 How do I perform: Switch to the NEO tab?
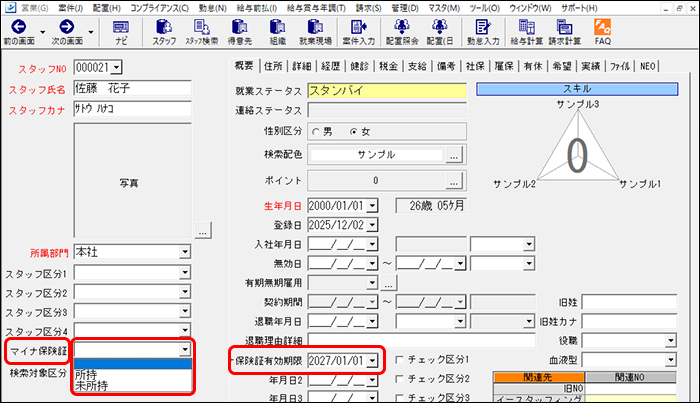[x=647, y=66]
